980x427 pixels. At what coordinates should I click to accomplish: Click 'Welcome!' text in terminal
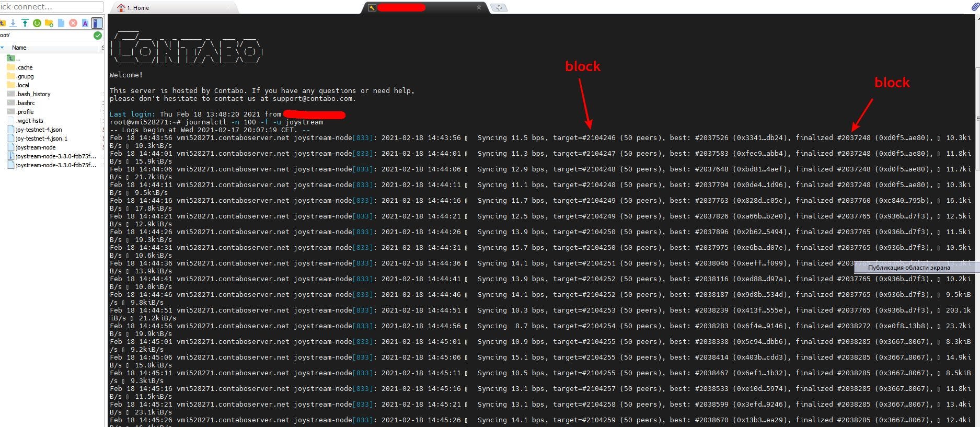126,75
